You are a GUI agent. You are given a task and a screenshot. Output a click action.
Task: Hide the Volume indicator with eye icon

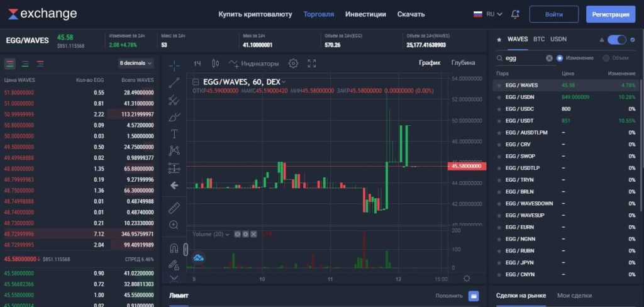click(x=237, y=234)
